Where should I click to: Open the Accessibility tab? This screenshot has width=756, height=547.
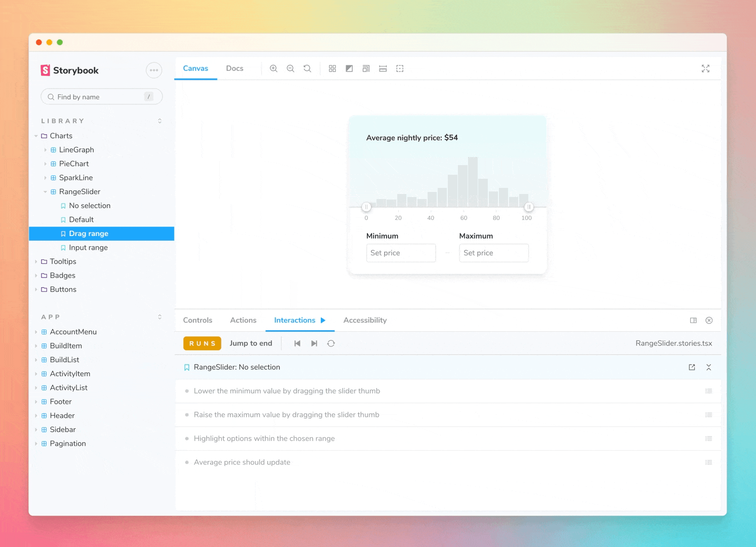[x=365, y=320]
